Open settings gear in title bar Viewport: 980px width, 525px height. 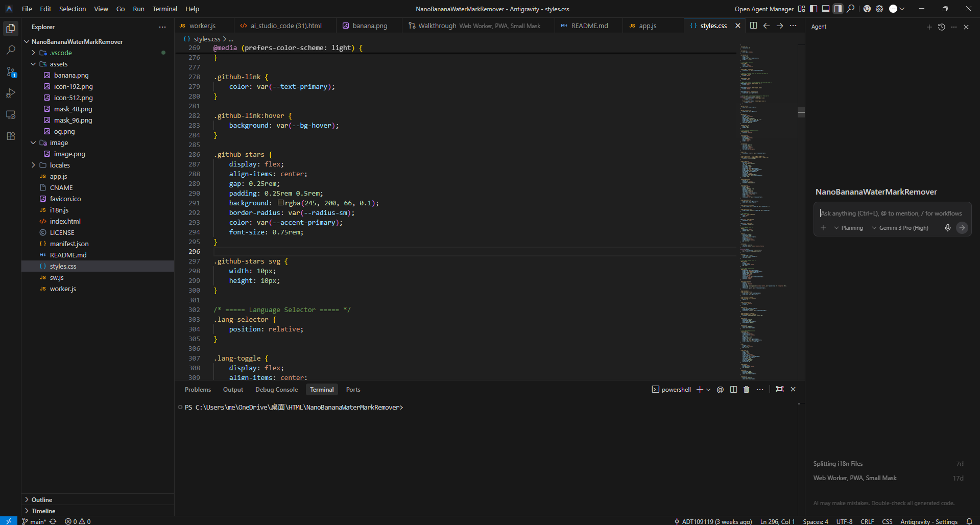pyautogui.click(x=879, y=9)
